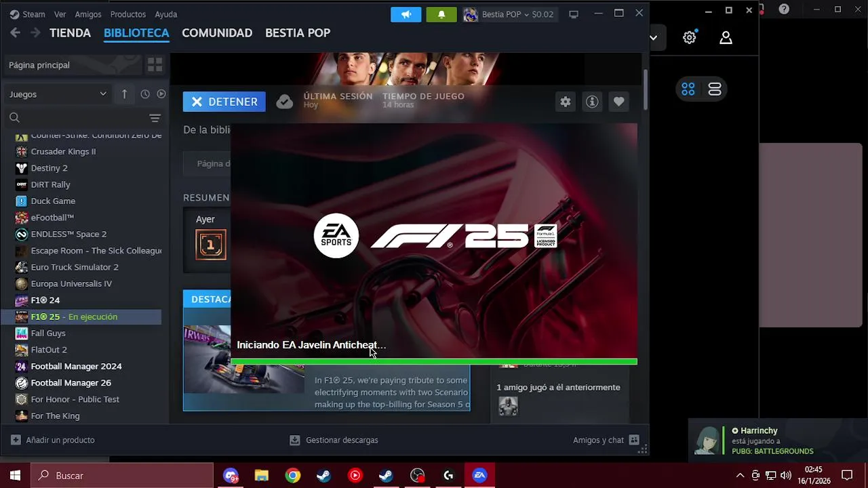Screen dimensions: 868x488
Task: Open the green notifications bell
Action: pyautogui.click(x=441, y=14)
